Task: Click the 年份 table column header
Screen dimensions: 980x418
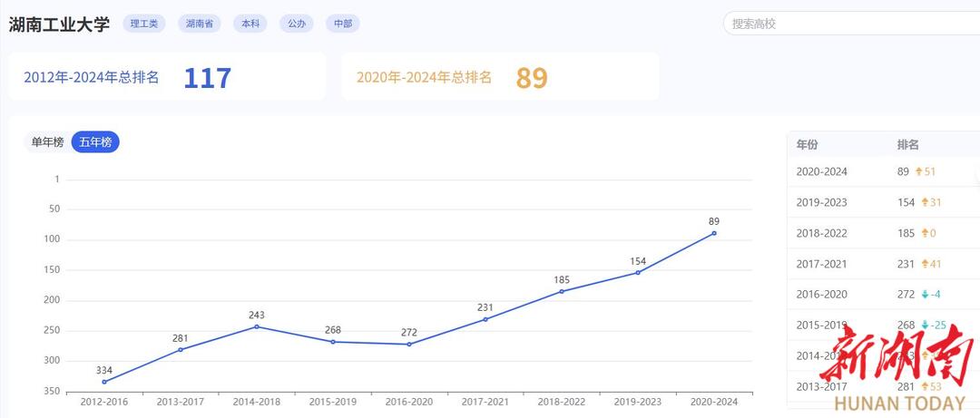Action: point(807,145)
